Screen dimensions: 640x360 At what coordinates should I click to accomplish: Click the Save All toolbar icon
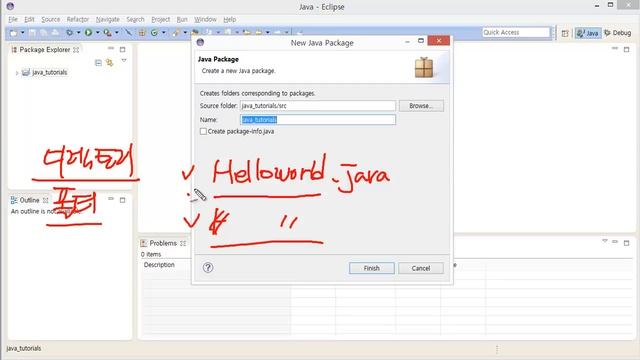pos(43,33)
